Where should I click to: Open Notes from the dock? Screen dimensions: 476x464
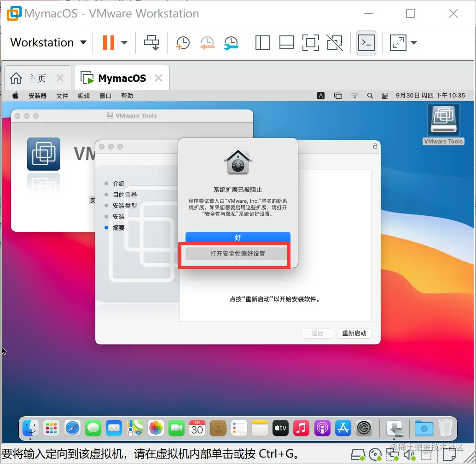pyautogui.click(x=260, y=428)
